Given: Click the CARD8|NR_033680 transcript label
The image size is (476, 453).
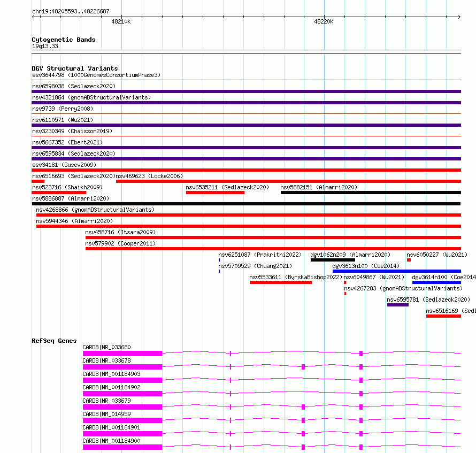Looking at the screenshot, I should (x=106, y=347).
